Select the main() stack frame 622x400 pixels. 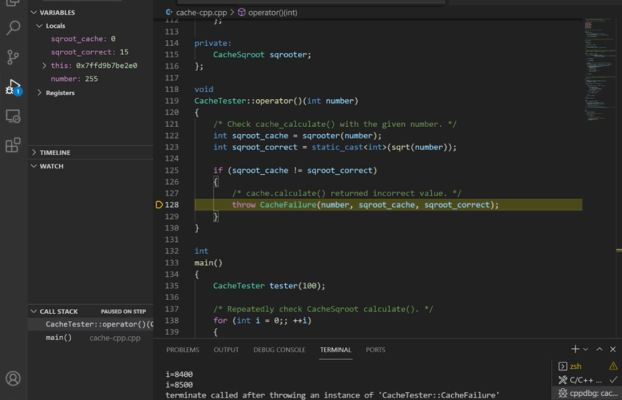click(x=90, y=338)
